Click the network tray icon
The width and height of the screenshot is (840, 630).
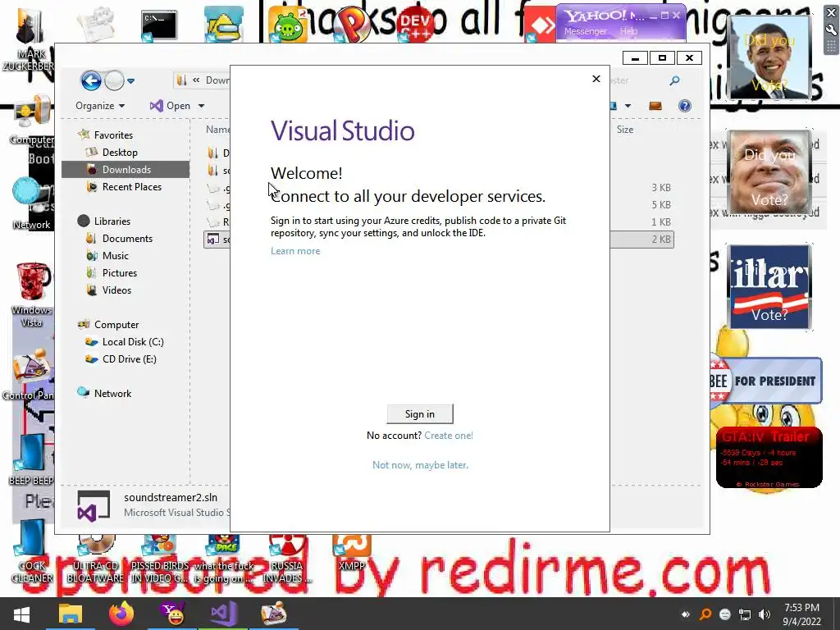coord(745,614)
